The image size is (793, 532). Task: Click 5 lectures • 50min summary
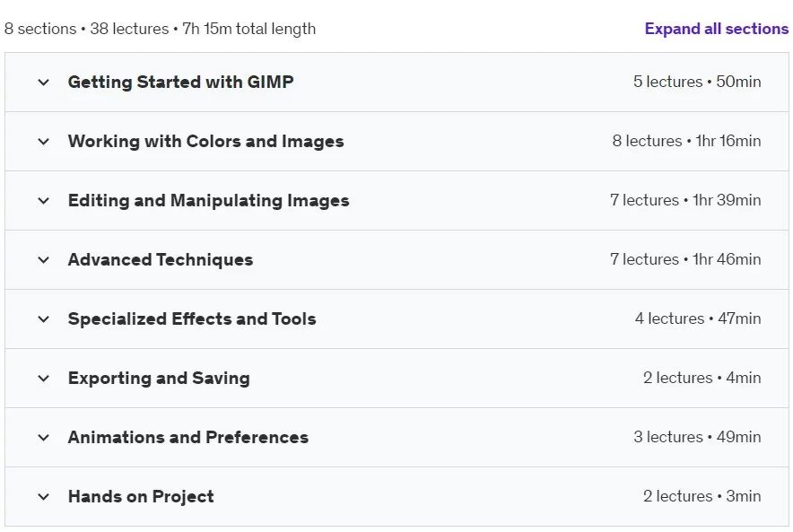[x=697, y=82]
